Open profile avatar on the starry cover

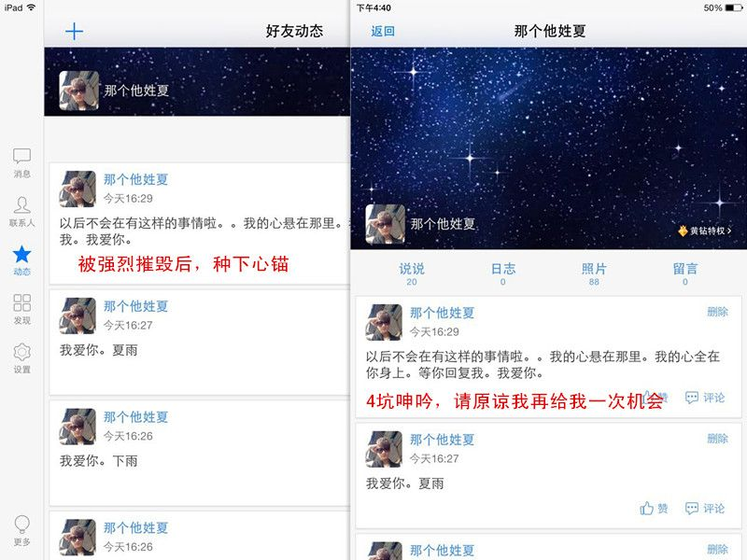click(x=385, y=224)
